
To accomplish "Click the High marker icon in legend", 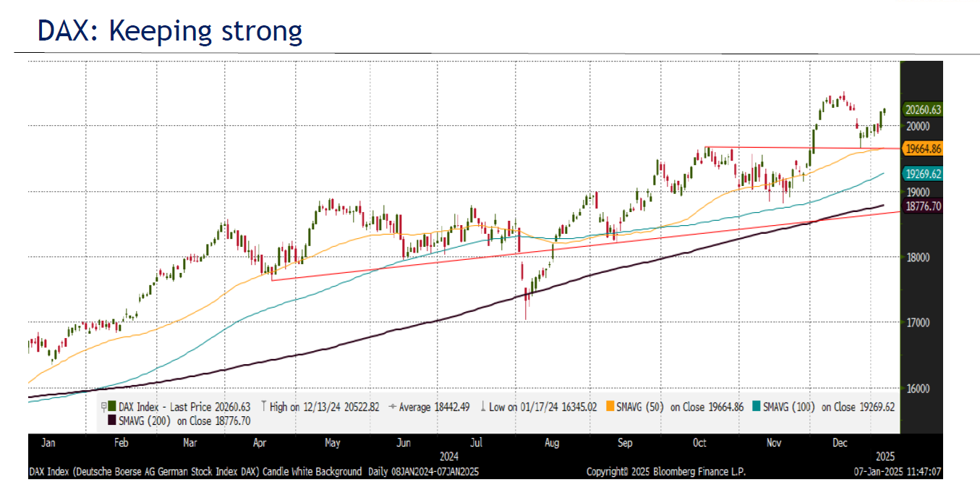I will 263,407.
